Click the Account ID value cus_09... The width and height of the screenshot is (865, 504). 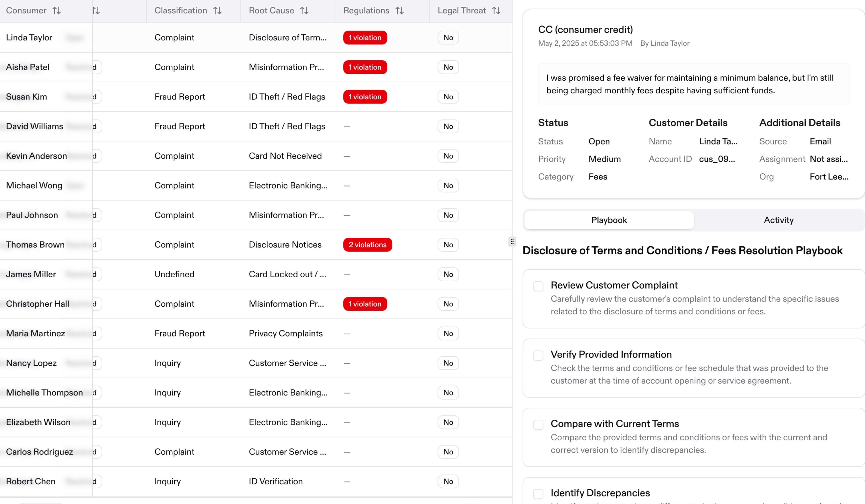click(717, 159)
